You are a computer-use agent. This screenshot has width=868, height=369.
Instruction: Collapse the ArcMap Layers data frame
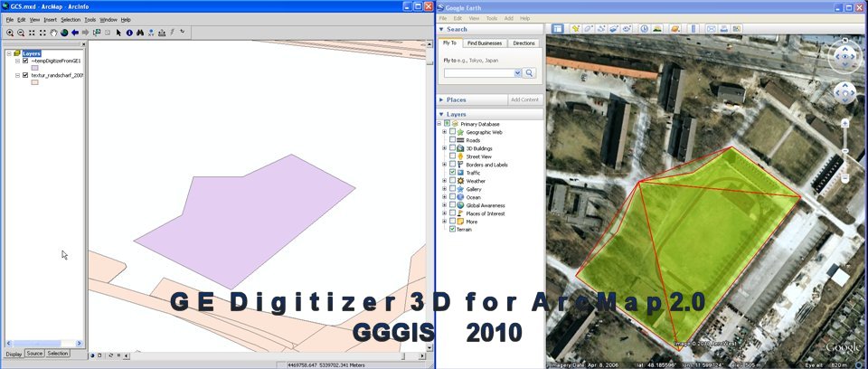[x=9, y=53]
